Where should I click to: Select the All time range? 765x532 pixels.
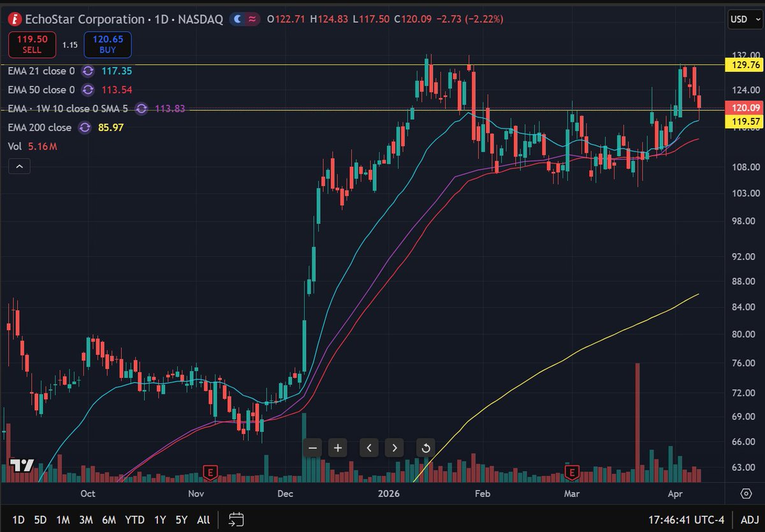click(x=203, y=520)
